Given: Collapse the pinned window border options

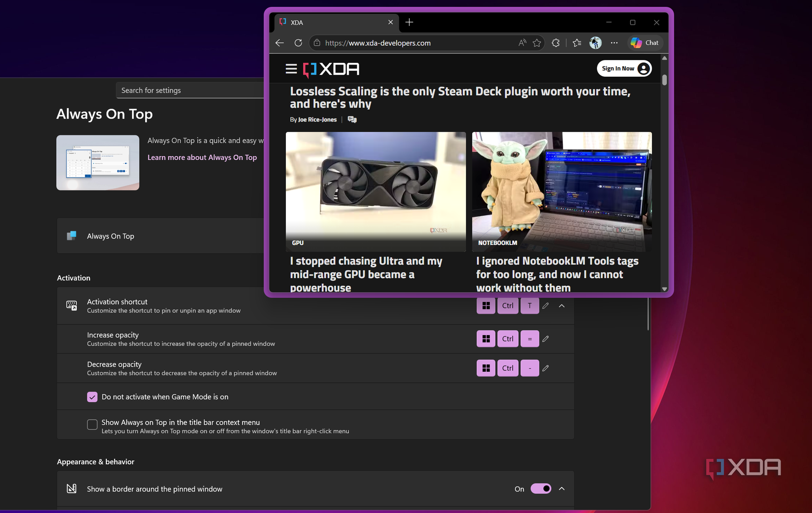Looking at the screenshot, I should click(562, 489).
